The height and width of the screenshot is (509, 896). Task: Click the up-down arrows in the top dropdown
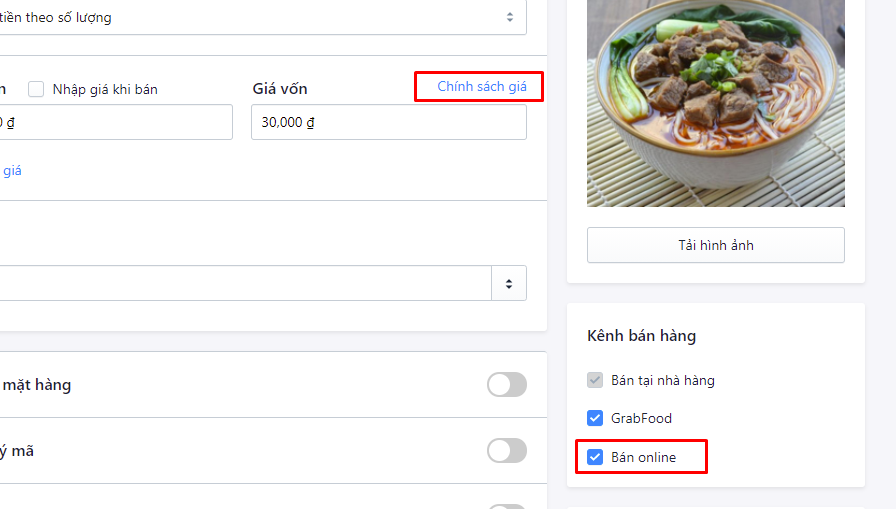pyautogui.click(x=509, y=17)
